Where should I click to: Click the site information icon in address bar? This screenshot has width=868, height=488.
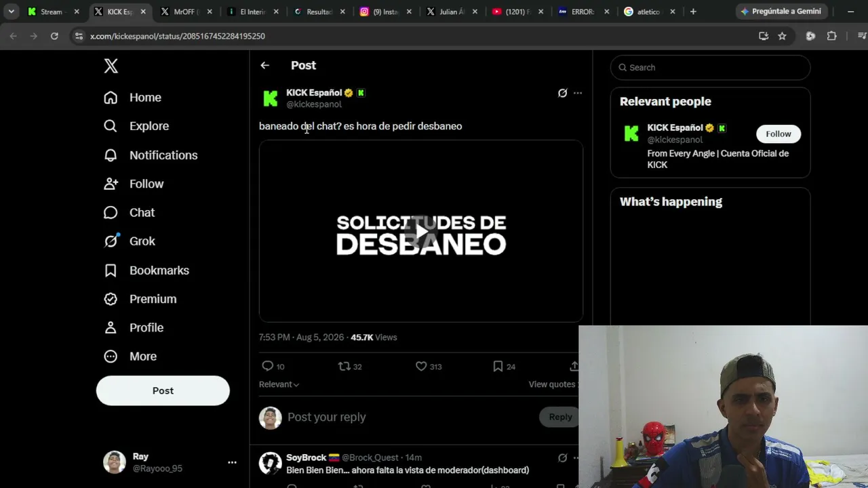click(x=79, y=36)
